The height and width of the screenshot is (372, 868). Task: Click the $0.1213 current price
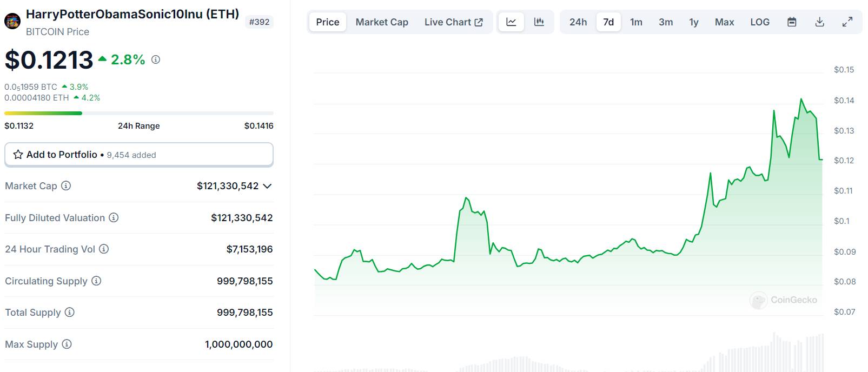click(x=49, y=59)
